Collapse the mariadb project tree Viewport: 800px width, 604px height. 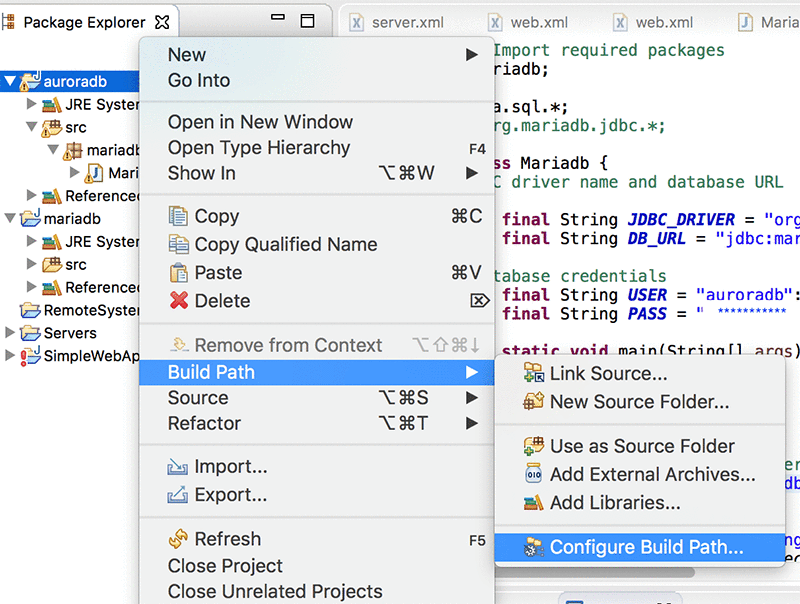click(x=10, y=218)
